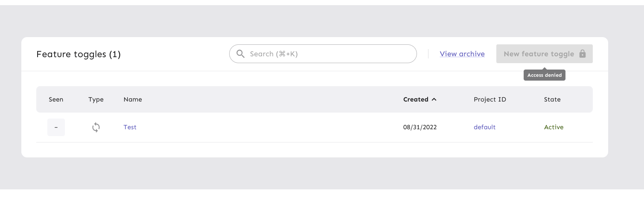Focus the Search feature toggles field
This screenshot has width=644, height=212.
pos(329,54)
